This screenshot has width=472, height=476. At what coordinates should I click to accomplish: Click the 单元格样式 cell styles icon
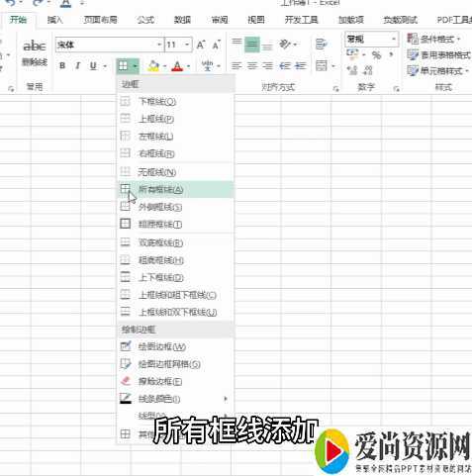pyautogui.click(x=413, y=70)
